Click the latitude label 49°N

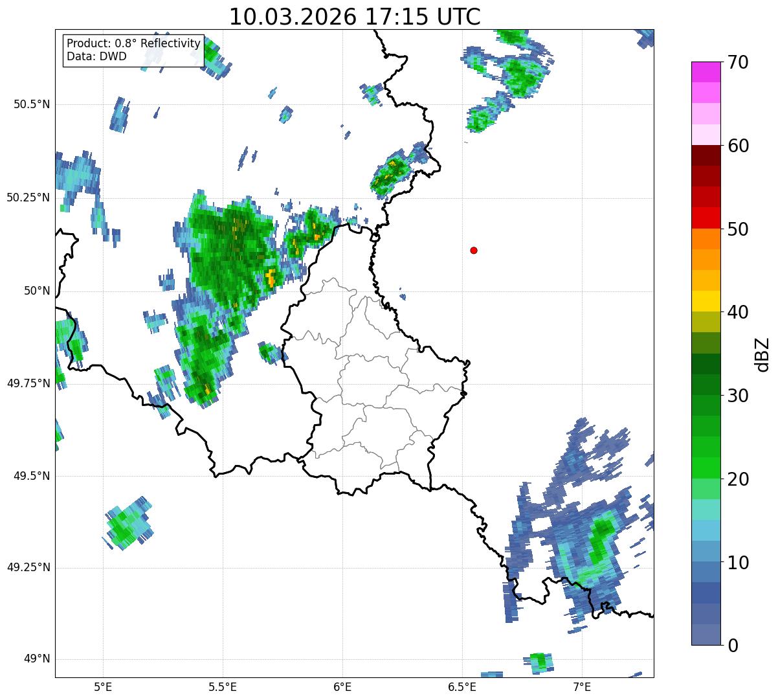pyautogui.click(x=36, y=660)
